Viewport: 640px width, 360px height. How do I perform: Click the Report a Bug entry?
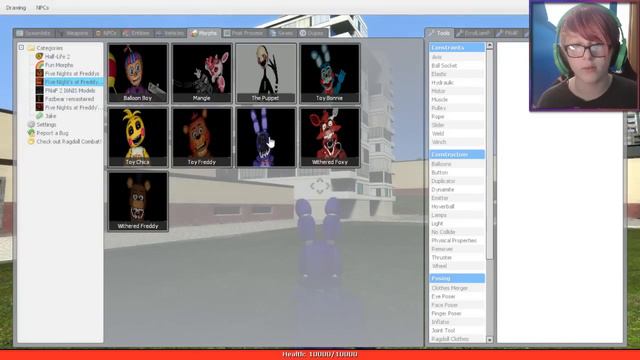[x=52, y=133]
